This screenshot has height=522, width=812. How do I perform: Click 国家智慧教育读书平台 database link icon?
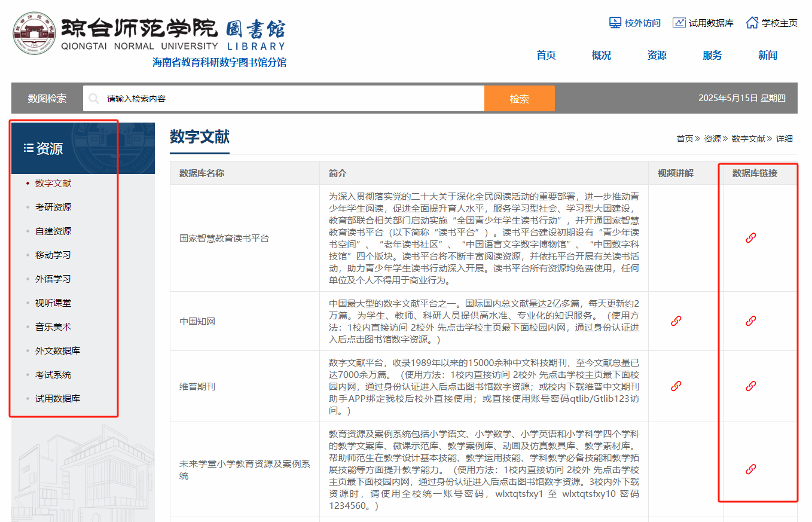(751, 238)
